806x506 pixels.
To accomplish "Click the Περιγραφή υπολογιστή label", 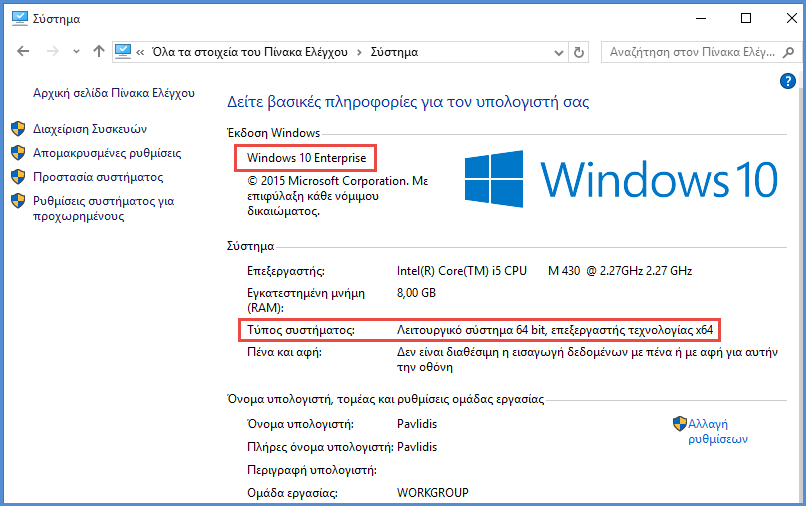I will click(312, 470).
